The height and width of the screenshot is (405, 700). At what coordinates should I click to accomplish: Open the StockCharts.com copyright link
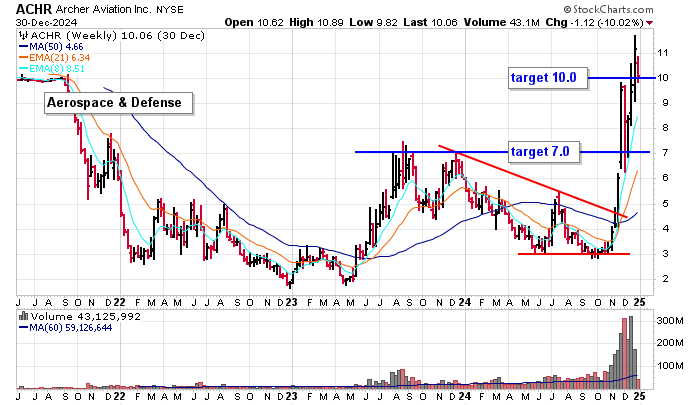(608, 9)
